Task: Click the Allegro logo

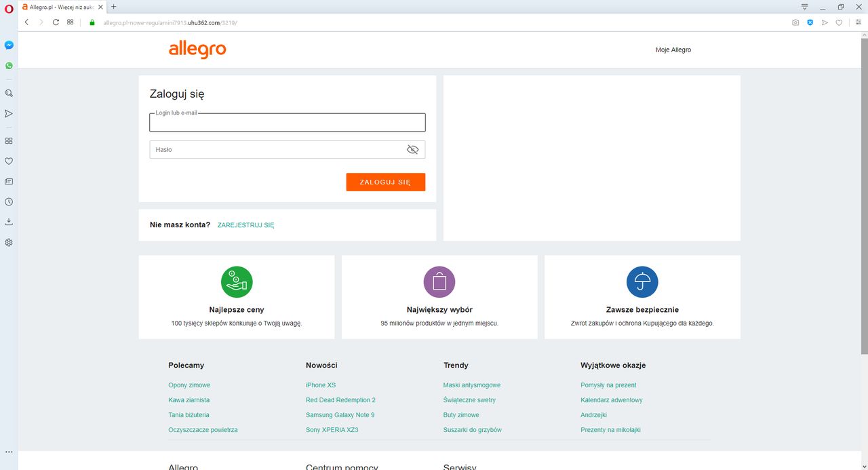Action: point(197,50)
